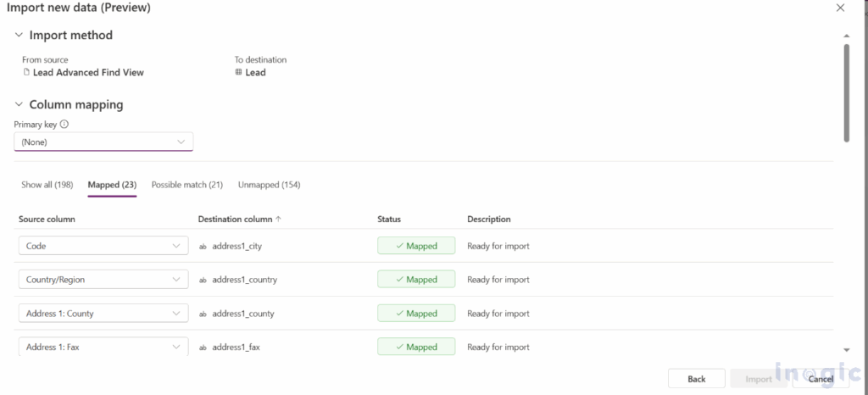868x395 pixels.
Task: Close the Import new data dialog
Action: pyautogui.click(x=840, y=8)
